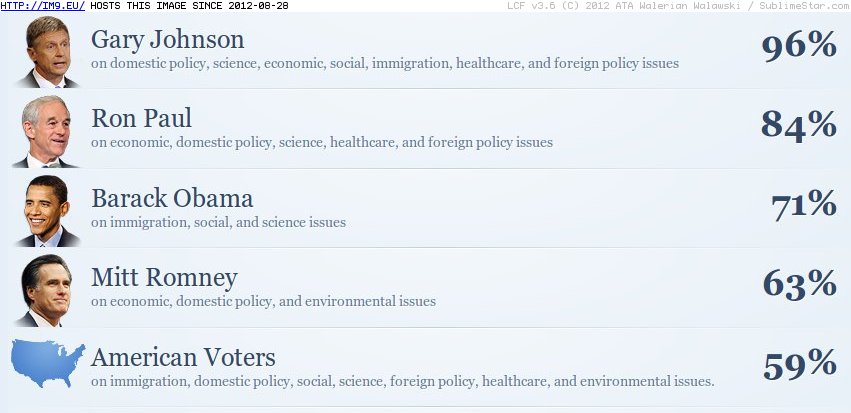Click the Gary Johnson portrait photo
The image size is (851, 413).
(x=47, y=52)
